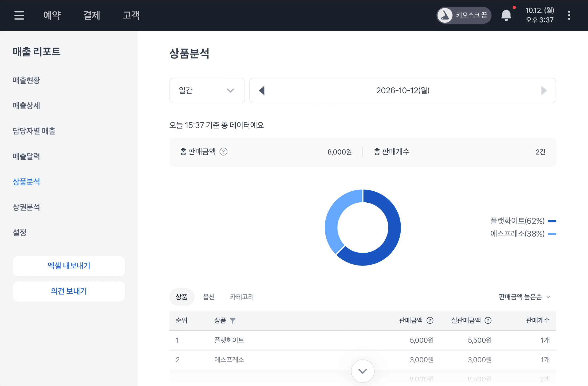
Task: Switch to the 옵션 tab
Action: (x=209, y=297)
